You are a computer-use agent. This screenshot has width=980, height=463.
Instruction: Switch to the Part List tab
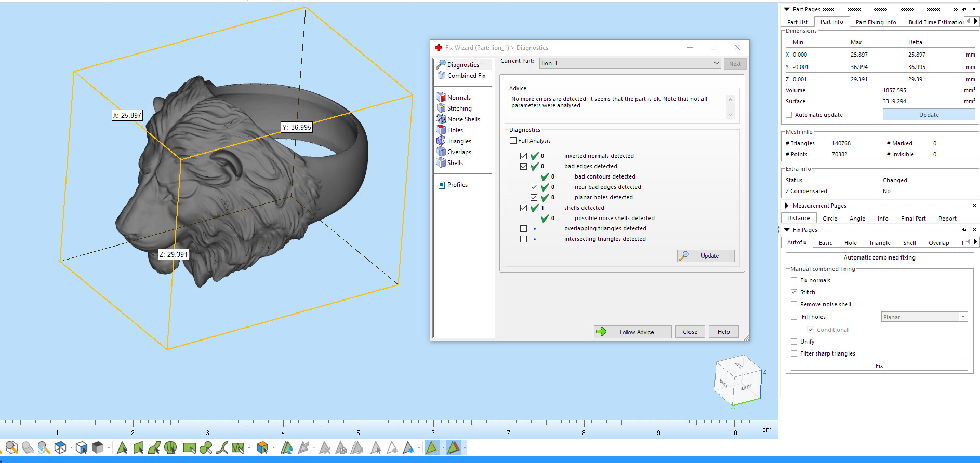pyautogui.click(x=798, y=22)
